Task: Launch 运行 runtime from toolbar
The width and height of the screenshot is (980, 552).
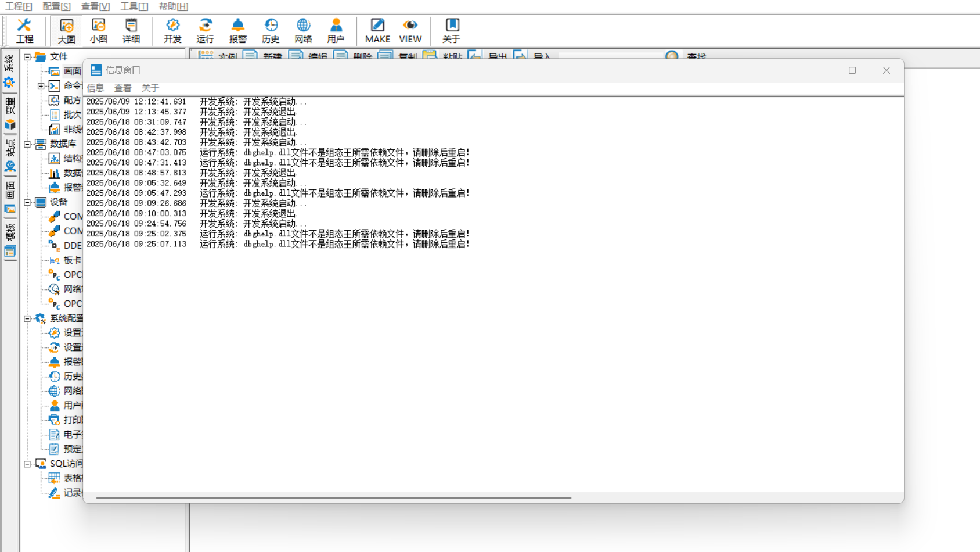Action: pyautogui.click(x=205, y=31)
